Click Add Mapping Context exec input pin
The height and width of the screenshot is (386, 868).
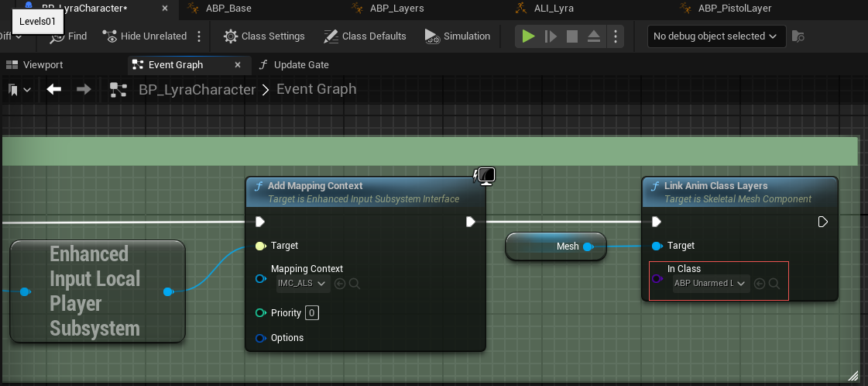260,222
